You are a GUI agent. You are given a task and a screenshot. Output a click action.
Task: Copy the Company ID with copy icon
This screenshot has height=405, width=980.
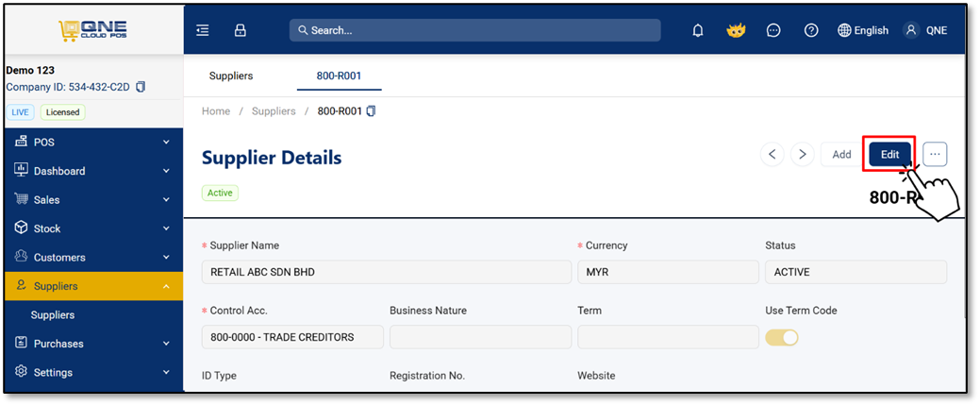pyautogui.click(x=141, y=87)
